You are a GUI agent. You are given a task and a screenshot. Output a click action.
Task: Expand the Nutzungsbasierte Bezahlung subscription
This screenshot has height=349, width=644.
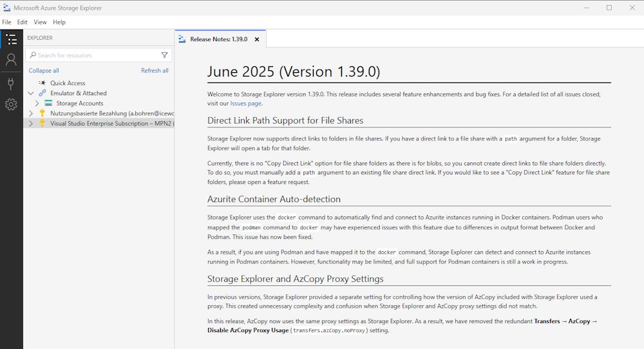(x=31, y=113)
